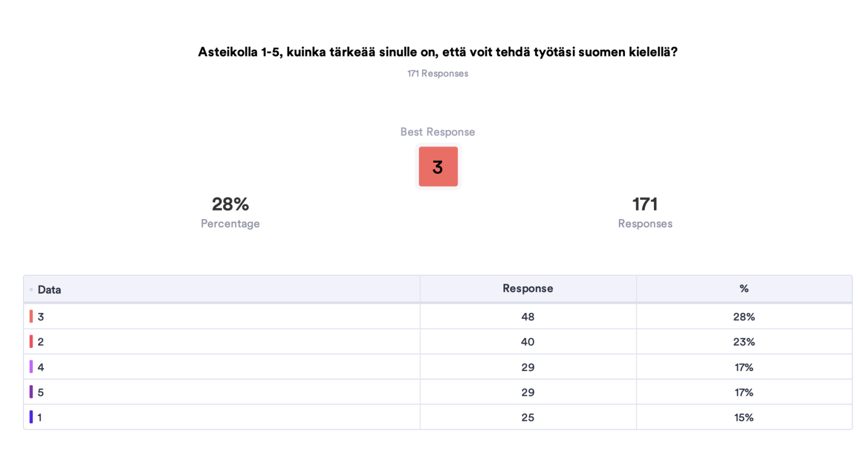Viewport: 868px width, 467px height.
Task: Select the blue color marker for row 1
Action: [x=31, y=417]
